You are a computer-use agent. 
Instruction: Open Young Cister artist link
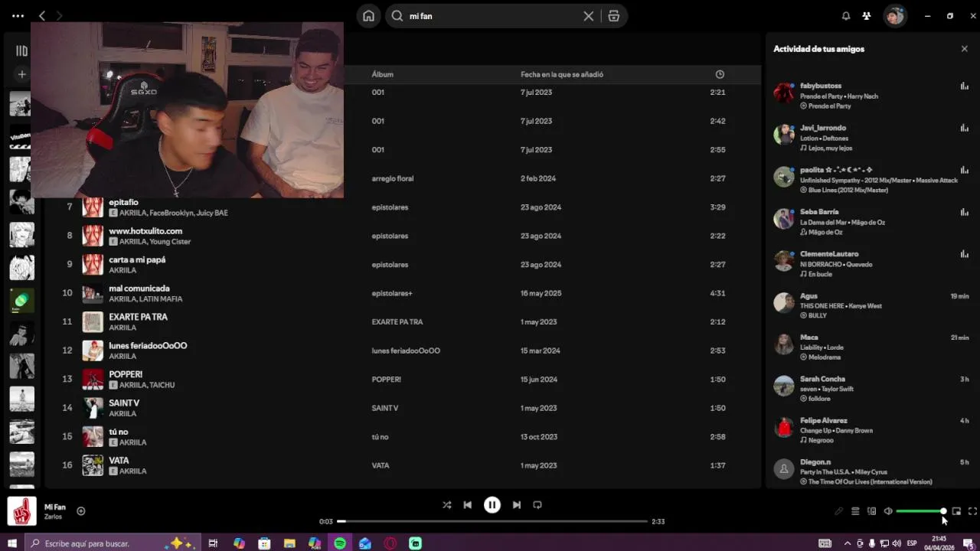pos(170,242)
